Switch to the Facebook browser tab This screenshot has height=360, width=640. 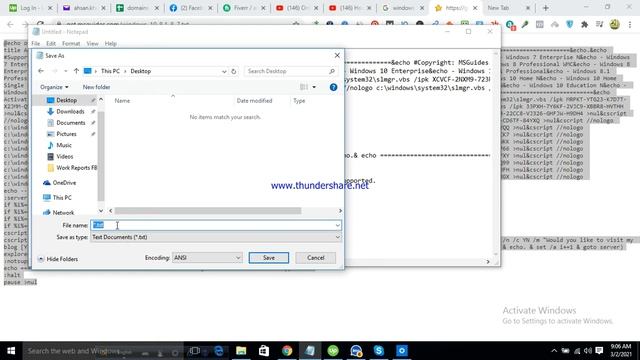pos(191,8)
